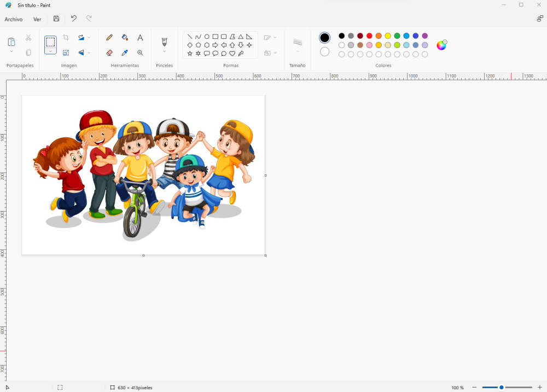
Task: Open the Ver menu
Action: click(37, 19)
